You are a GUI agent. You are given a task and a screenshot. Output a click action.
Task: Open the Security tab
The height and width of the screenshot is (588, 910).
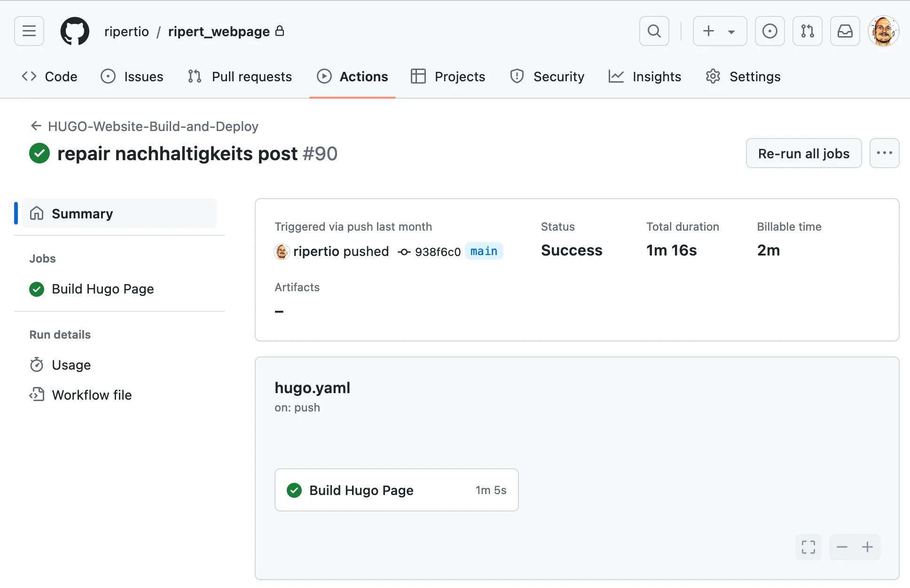(x=547, y=76)
